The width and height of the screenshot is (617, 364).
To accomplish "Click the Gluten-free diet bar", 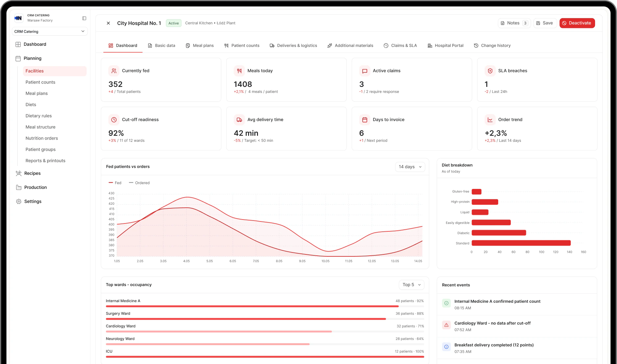I will 476,192.
